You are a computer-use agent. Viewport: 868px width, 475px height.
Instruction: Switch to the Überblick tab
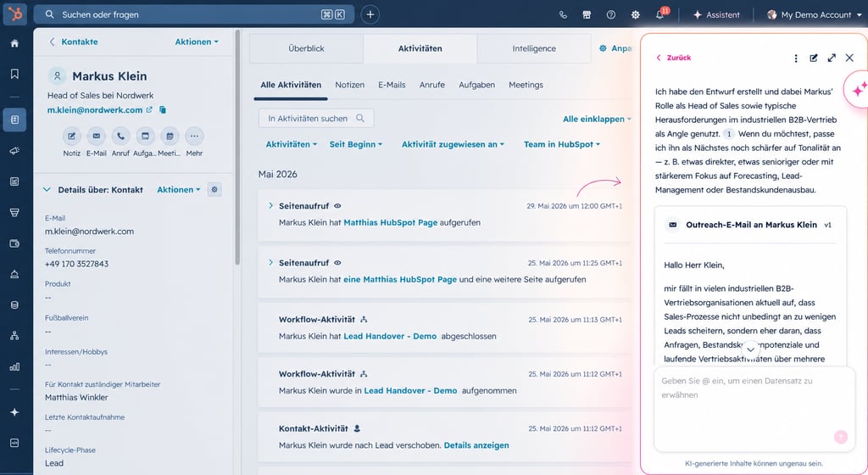click(x=306, y=48)
